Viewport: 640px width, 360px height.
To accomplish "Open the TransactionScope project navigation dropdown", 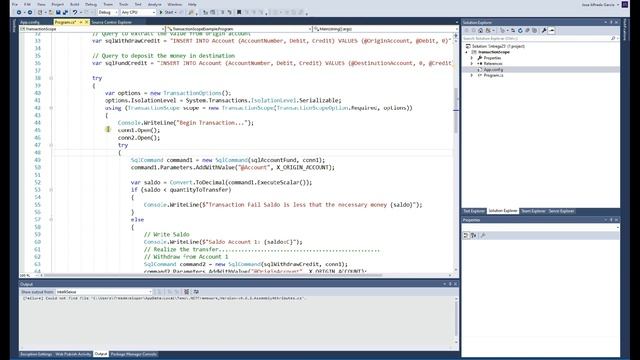I will pyautogui.click(x=92, y=29).
